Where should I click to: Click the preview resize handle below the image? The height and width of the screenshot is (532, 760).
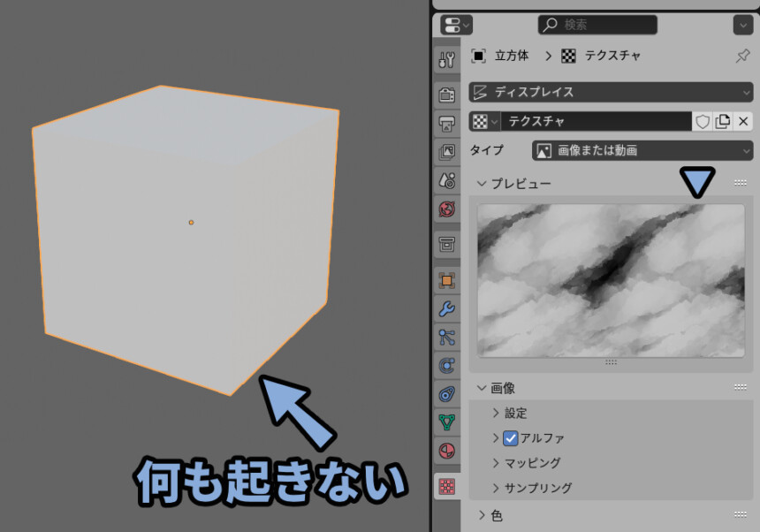(611, 362)
